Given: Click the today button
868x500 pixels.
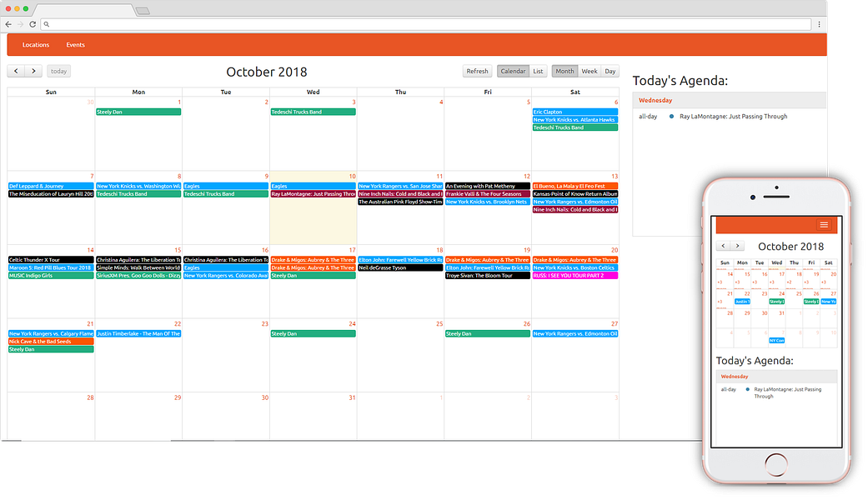Looking at the screenshot, I should [x=58, y=71].
